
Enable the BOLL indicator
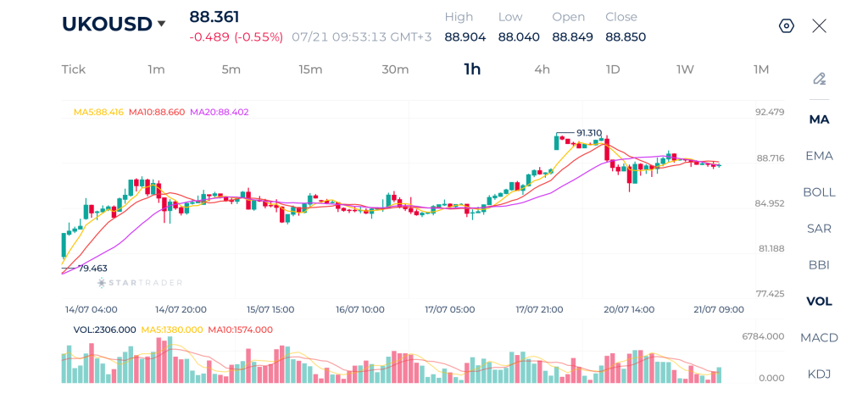[820, 192]
